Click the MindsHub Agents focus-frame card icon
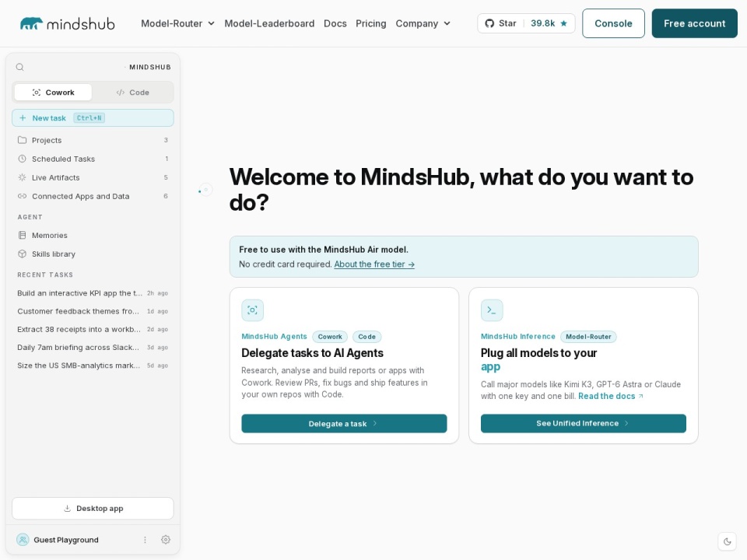The width and height of the screenshot is (747, 560). [x=252, y=310]
